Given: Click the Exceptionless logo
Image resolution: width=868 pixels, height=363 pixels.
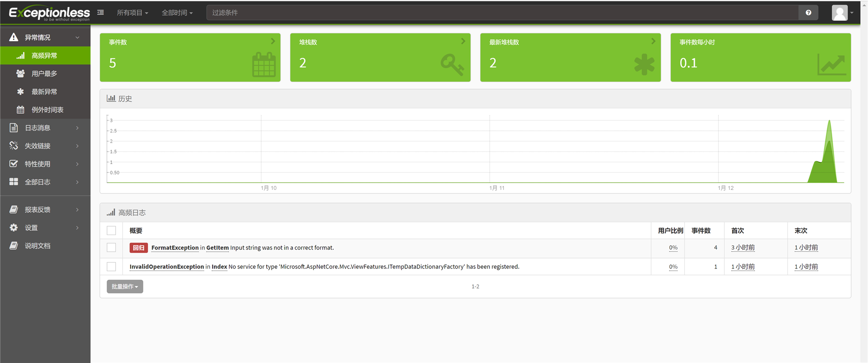Looking at the screenshot, I should (x=49, y=13).
